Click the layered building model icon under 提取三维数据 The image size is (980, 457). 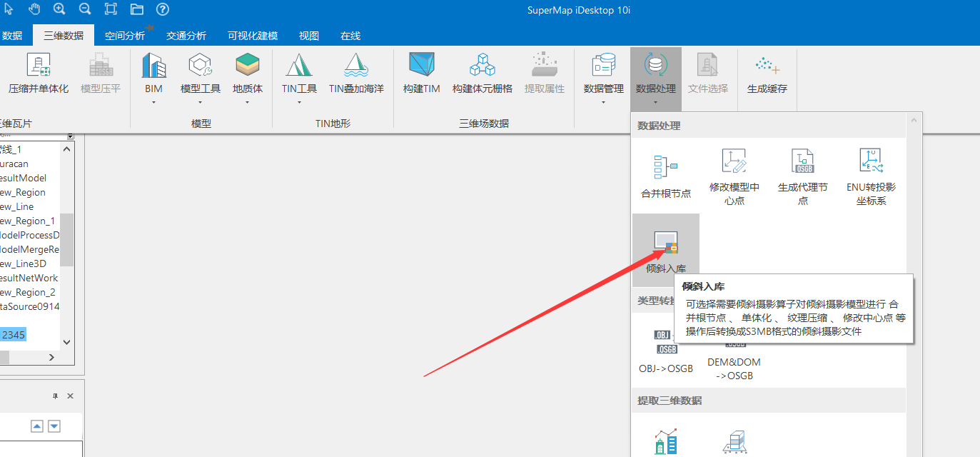[734, 443]
